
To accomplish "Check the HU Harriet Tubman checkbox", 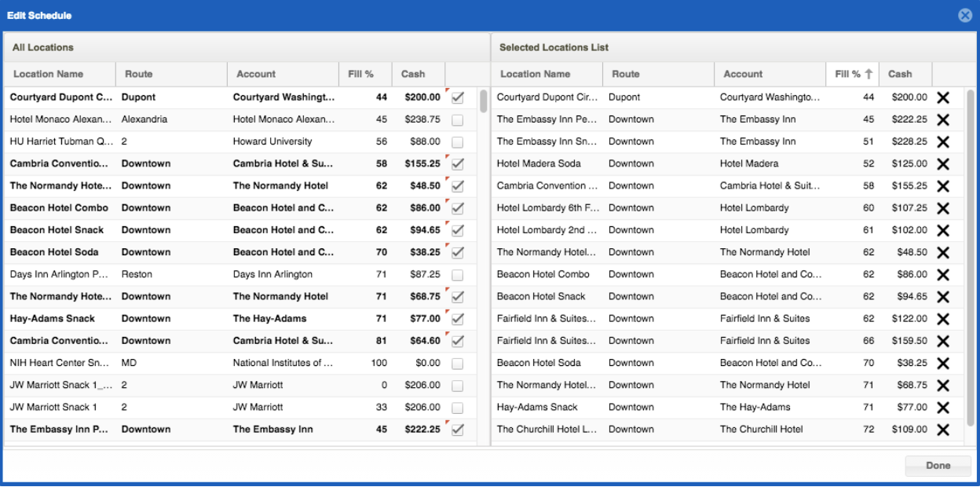I will click(x=458, y=141).
